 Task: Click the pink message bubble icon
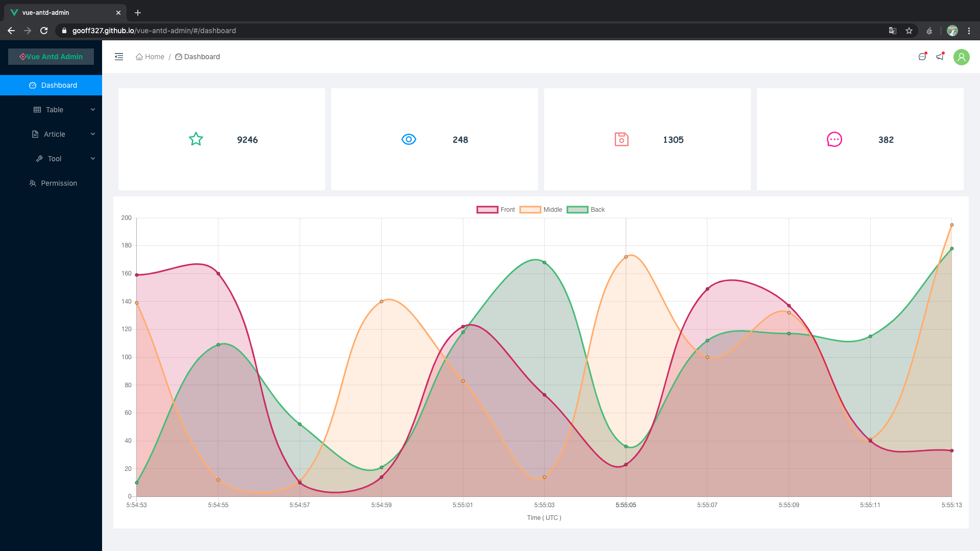834,139
